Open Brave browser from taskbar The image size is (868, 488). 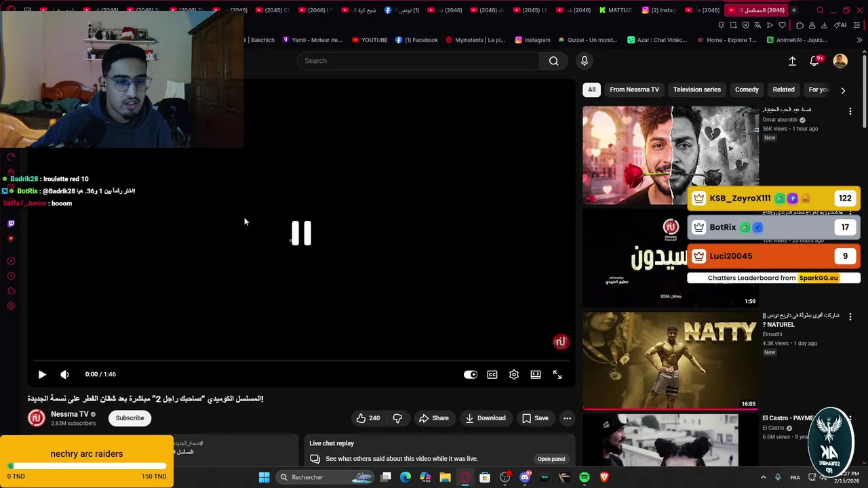(604, 477)
